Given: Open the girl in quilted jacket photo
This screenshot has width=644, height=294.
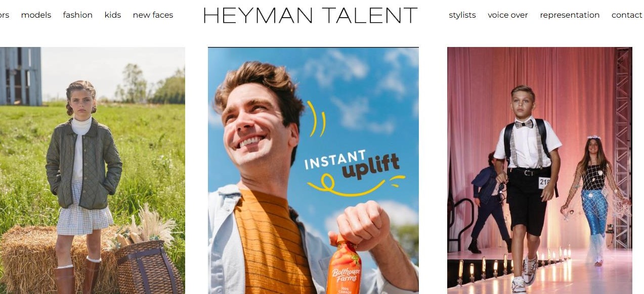Looking at the screenshot, I should [93, 170].
